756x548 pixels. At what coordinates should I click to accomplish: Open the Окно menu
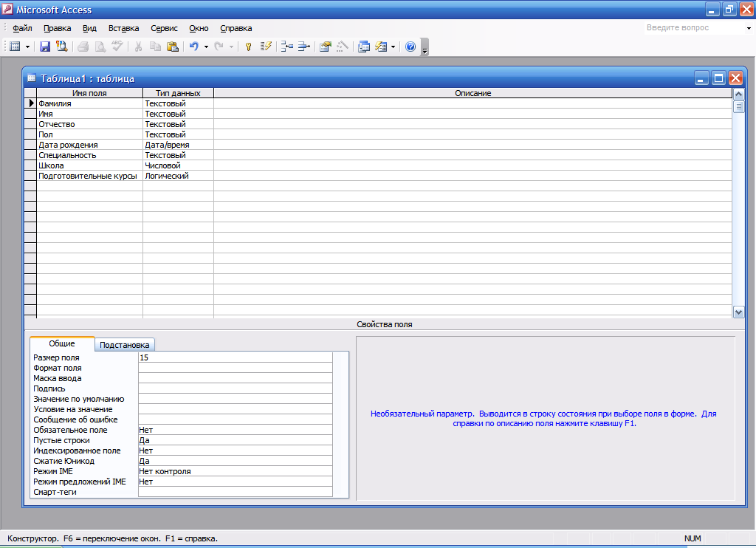[199, 28]
